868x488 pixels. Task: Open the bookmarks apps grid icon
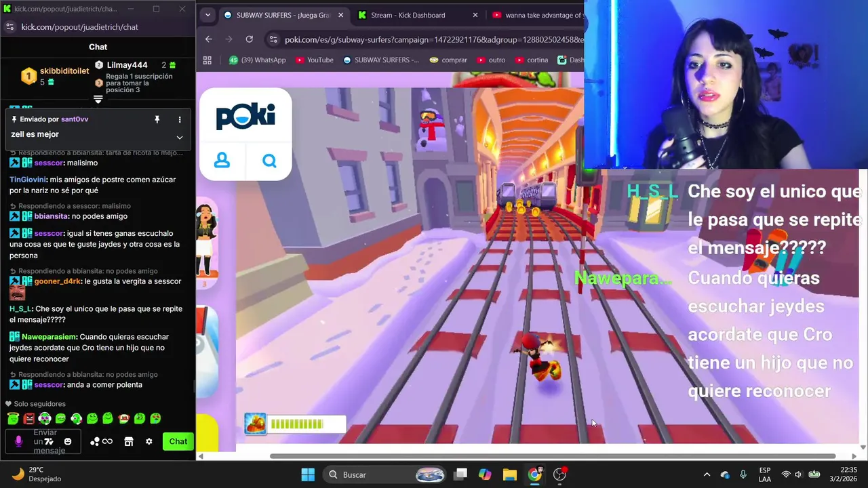(208, 60)
